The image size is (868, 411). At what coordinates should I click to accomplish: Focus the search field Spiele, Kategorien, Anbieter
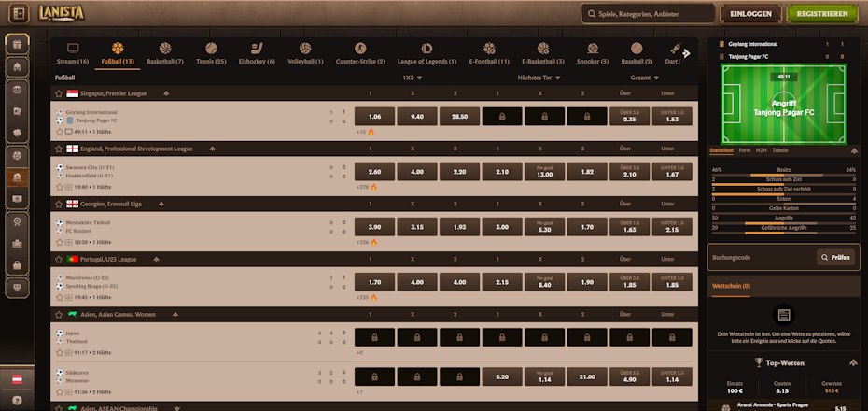648,14
